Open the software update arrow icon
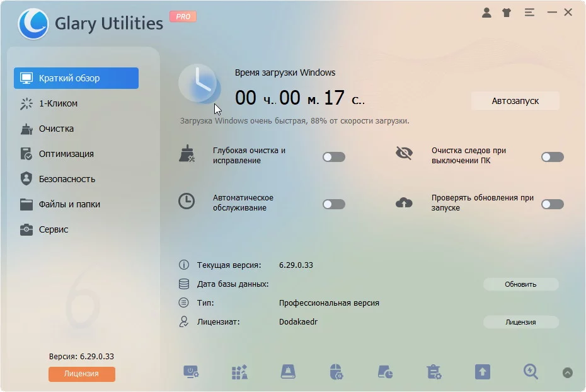Screen dimensions: 586x392 coord(483,372)
